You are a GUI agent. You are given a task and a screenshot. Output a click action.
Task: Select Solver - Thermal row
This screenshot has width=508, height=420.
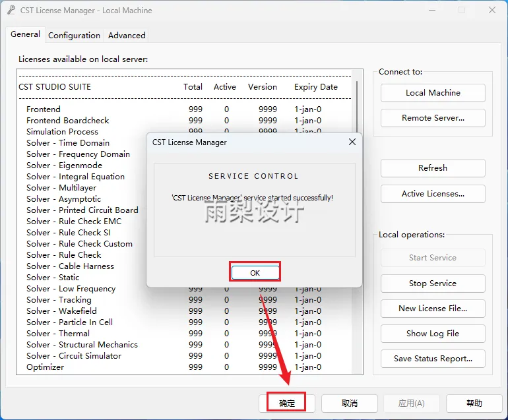point(174,334)
